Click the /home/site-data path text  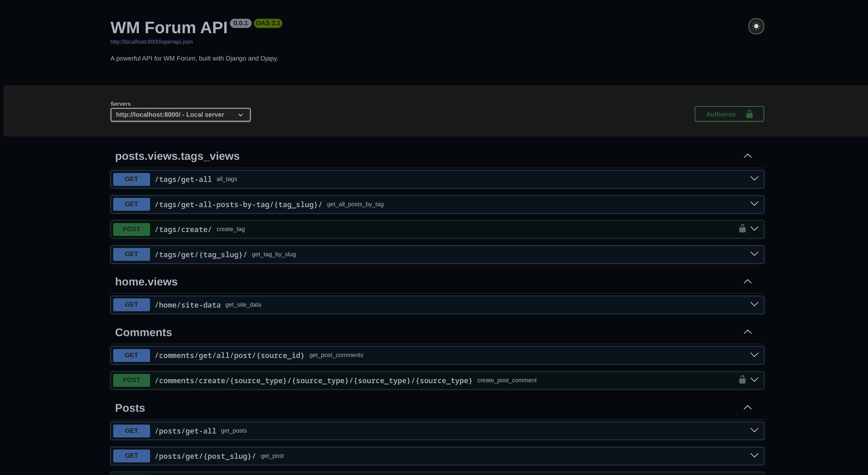pyautogui.click(x=188, y=305)
